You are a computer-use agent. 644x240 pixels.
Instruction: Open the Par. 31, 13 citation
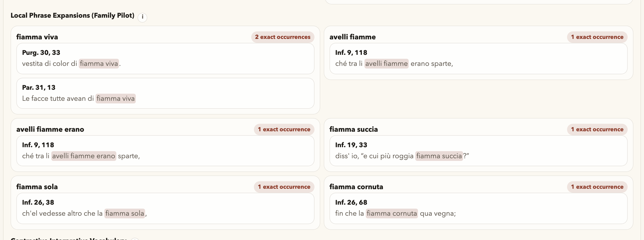38,88
